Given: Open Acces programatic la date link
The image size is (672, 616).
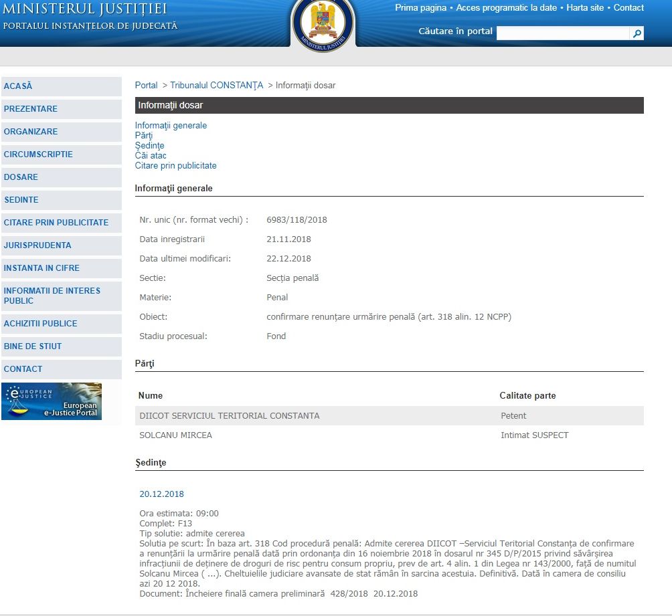Looking at the screenshot, I should (x=506, y=8).
